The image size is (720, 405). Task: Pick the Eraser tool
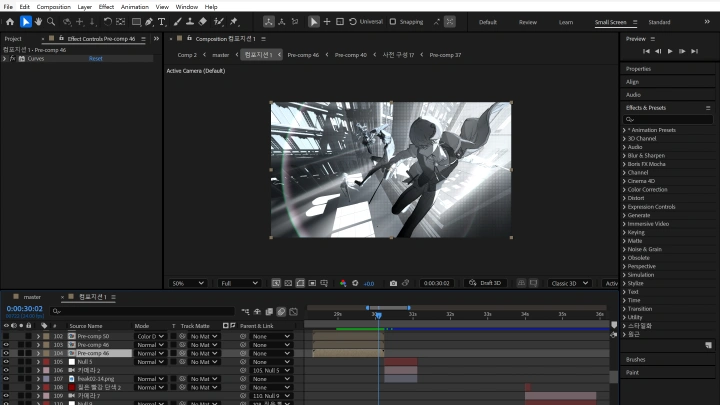[203, 21]
